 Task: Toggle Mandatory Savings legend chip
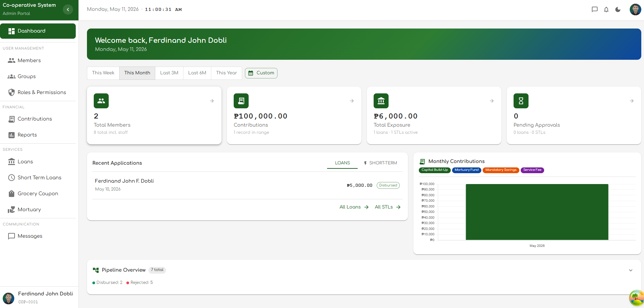501,170
